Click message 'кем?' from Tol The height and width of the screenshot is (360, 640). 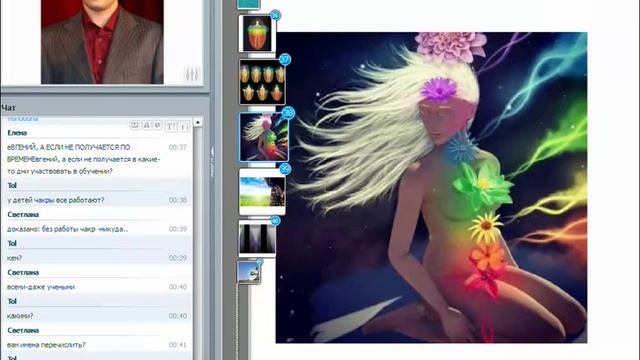click(14, 258)
